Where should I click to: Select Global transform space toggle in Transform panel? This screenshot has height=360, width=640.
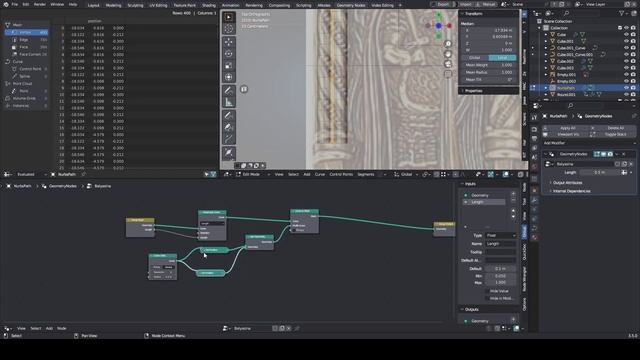(475, 58)
